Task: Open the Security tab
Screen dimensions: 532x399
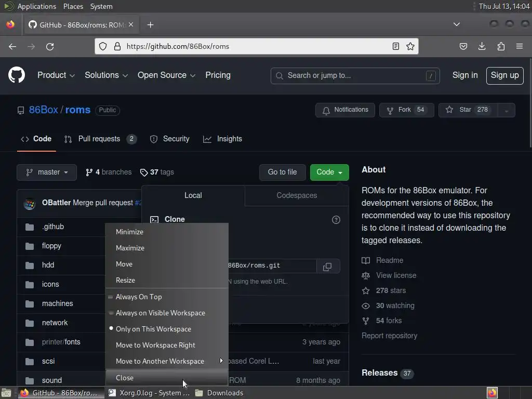Action: pyautogui.click(x=170, y=139)
